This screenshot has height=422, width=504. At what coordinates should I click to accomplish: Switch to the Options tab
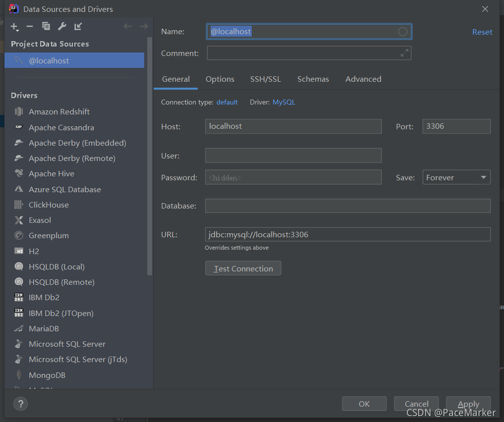(x=220, y=79)
